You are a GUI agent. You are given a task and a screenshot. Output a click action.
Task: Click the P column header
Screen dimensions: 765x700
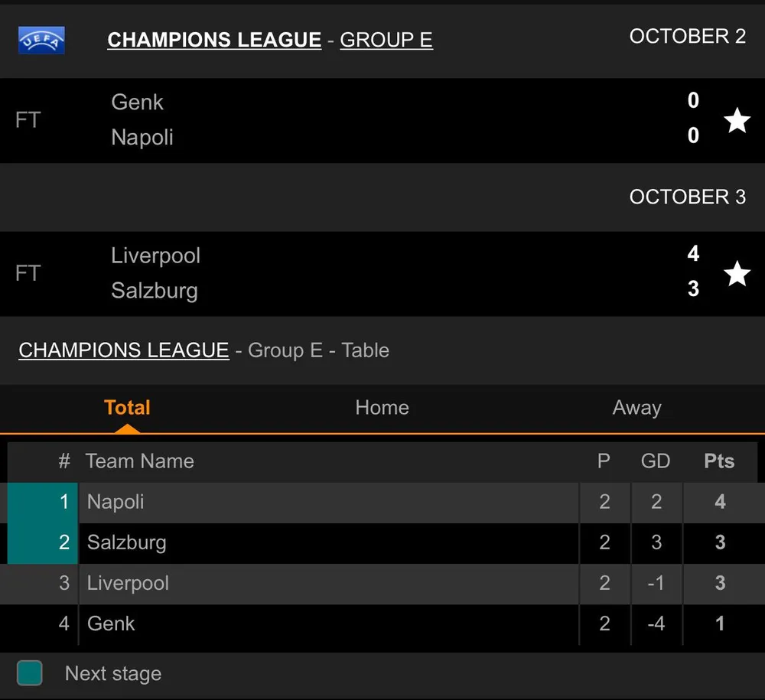point(604,461)
